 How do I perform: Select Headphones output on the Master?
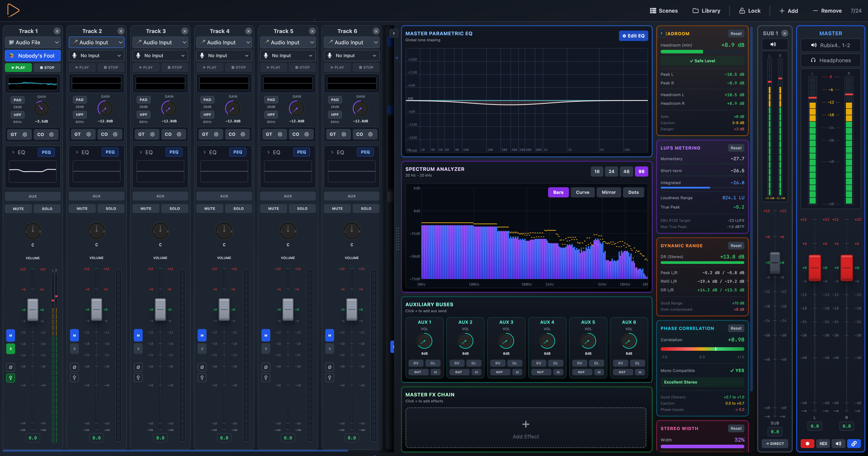831,60
